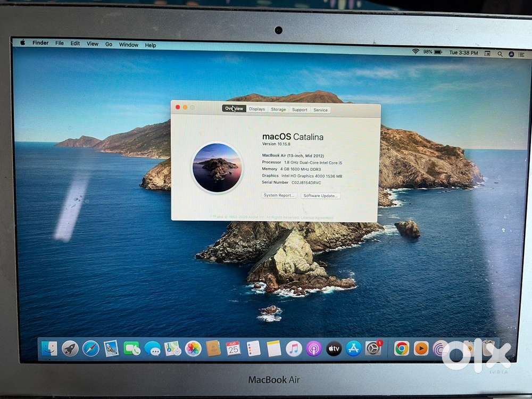This screenshot has height=399, width=532.
Task: Open Contacts book icon in Dock
Action: [213, 348]
